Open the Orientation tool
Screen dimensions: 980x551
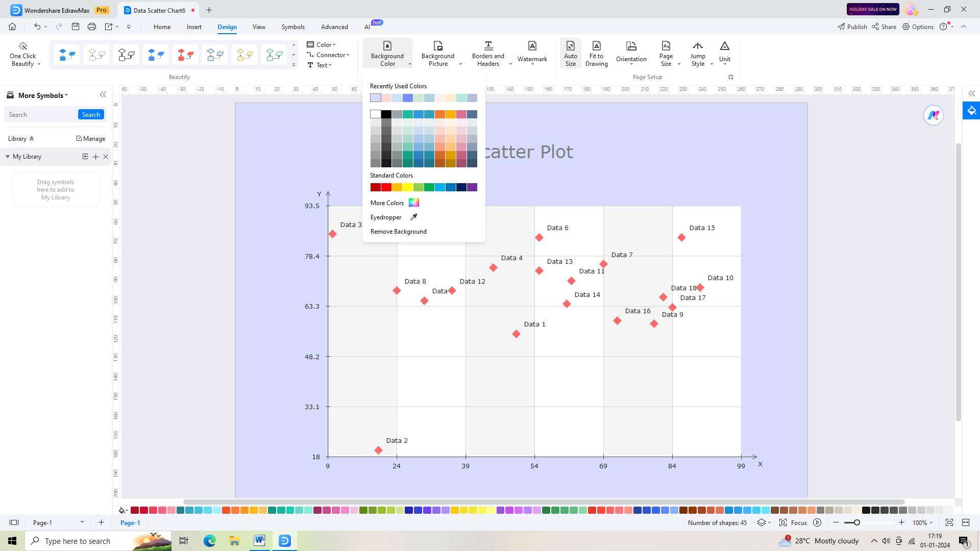point(631,54)
